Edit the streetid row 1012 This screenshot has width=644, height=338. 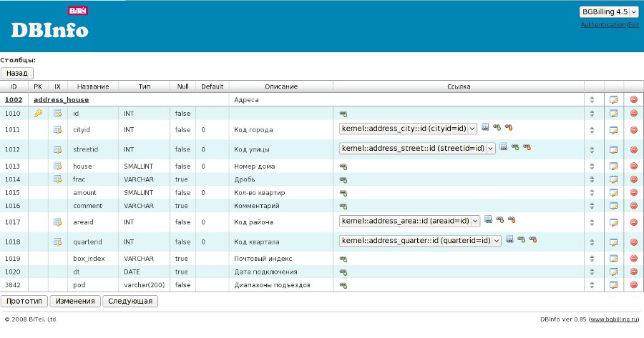click(x=614, y=150)
